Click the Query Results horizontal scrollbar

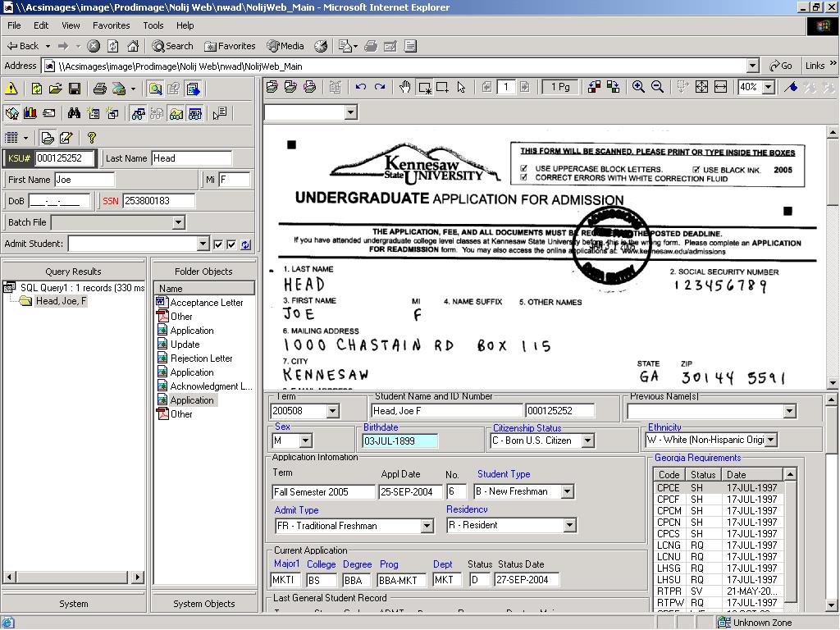point(73,577)
